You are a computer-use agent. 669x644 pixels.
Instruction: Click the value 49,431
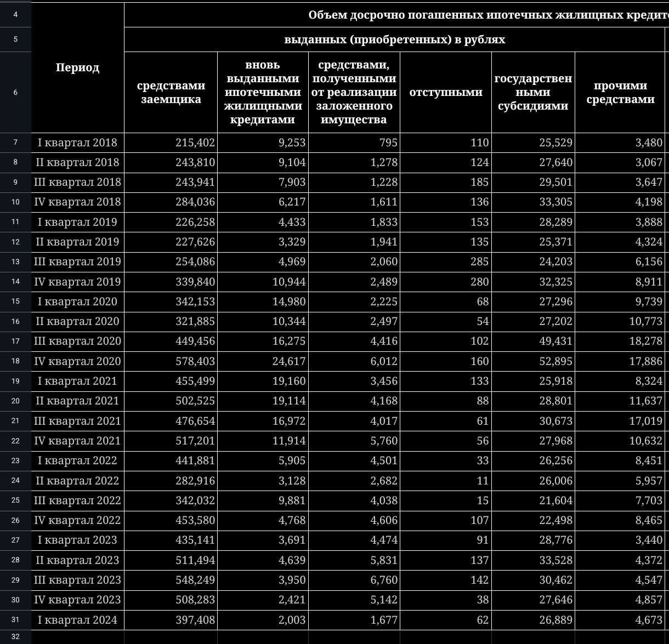pyautogui.click(x=533, y=341)
